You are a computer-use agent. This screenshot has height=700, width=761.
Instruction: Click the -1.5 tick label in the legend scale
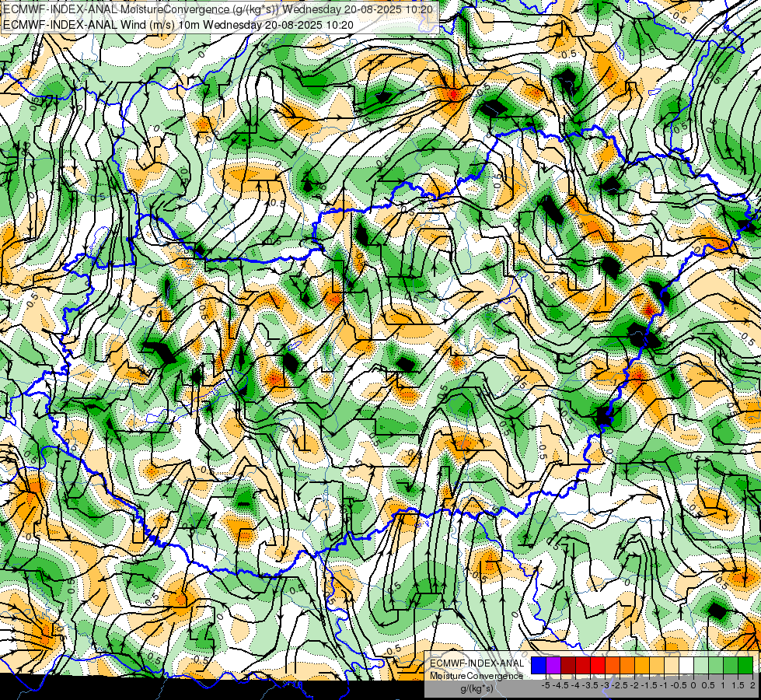tap(649, 685)
